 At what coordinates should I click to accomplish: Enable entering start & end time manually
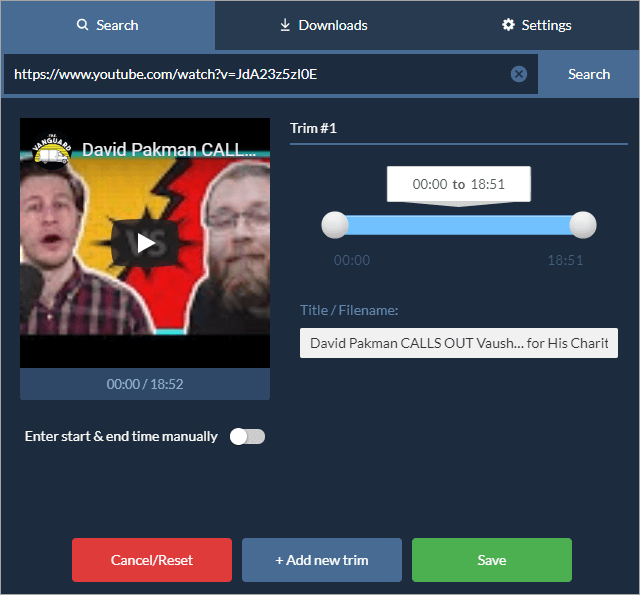247,436
